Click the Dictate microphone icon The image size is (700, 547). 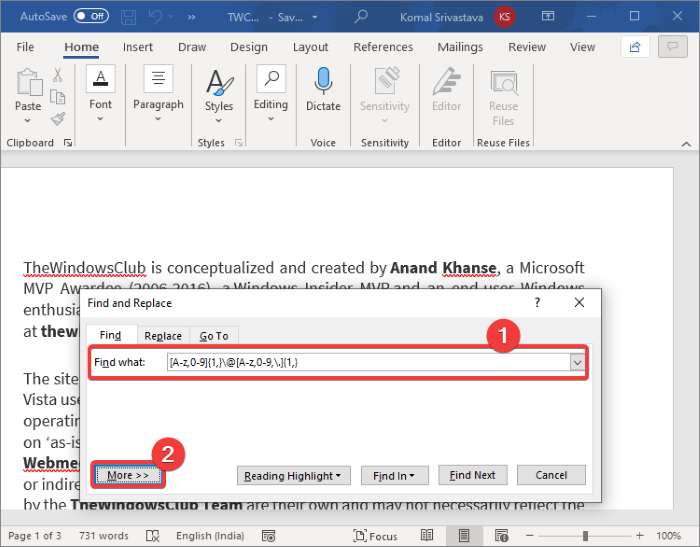point(323,81)
